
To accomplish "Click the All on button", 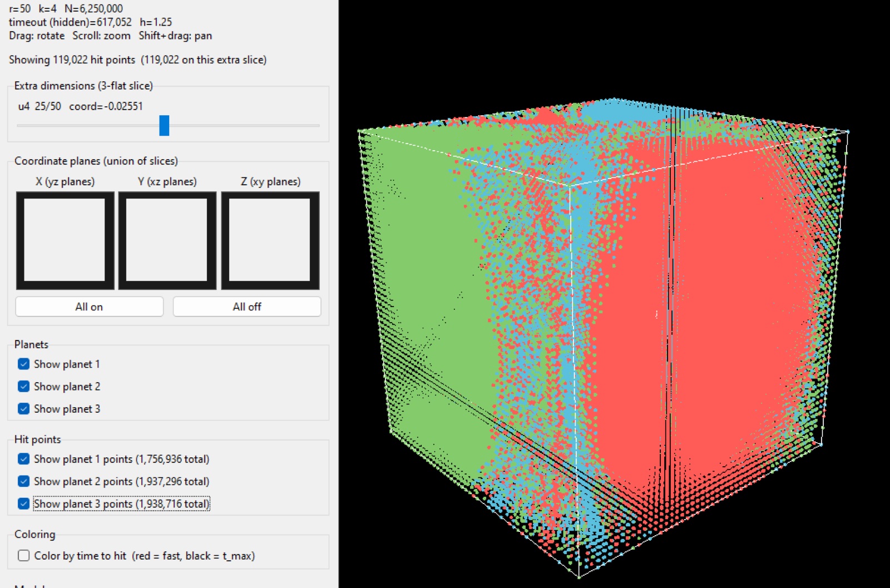I will pos(90,307).
